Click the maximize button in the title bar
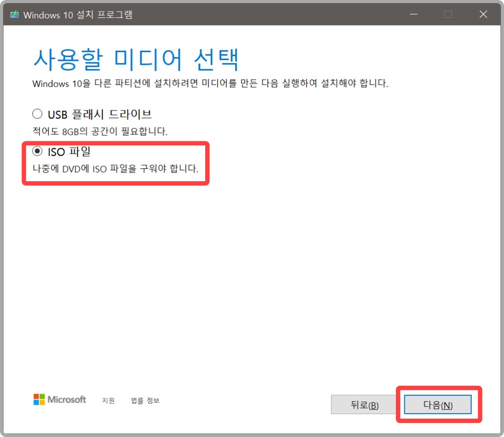Viewport: 504px width, 437px height. [448, 14]
